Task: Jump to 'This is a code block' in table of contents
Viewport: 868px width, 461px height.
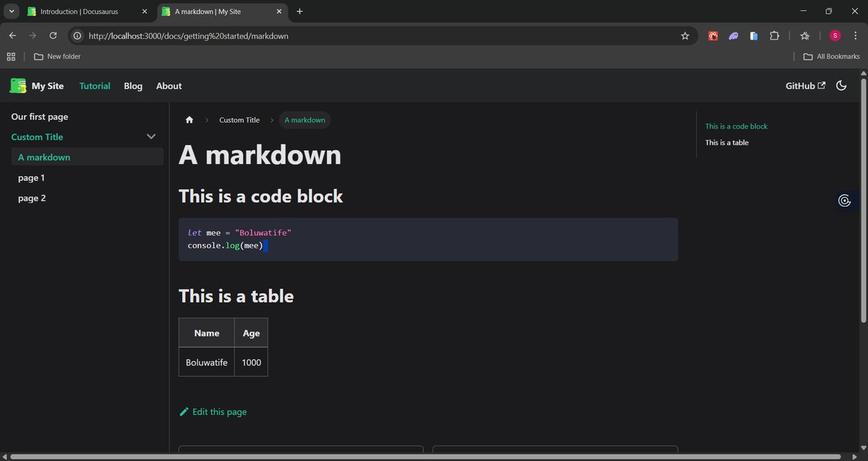Action: click(736, 126)
